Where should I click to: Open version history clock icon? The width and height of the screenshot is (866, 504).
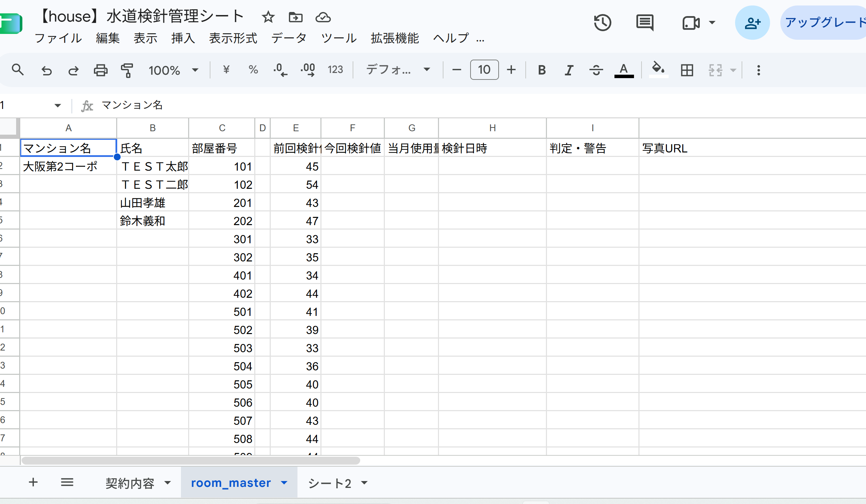pos(602,23)
